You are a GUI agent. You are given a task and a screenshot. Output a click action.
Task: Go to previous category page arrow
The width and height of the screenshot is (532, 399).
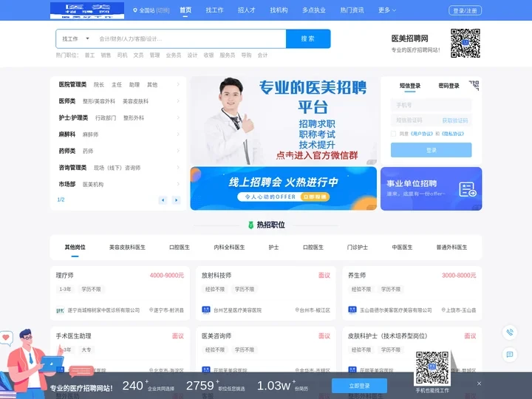[163, 200]
